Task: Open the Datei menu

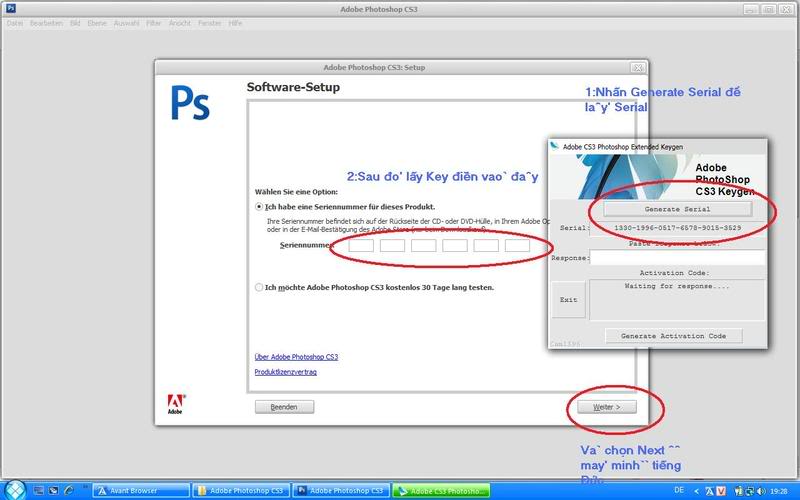Action: pyautogui.click(x=15, y=23)
